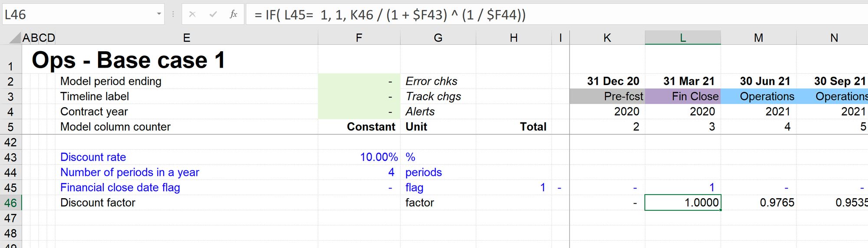Image resolution: width=868 pixels, height=248 pixels.
Task: Click the Insert Function fx icon
Action: (x=233, y=14)
